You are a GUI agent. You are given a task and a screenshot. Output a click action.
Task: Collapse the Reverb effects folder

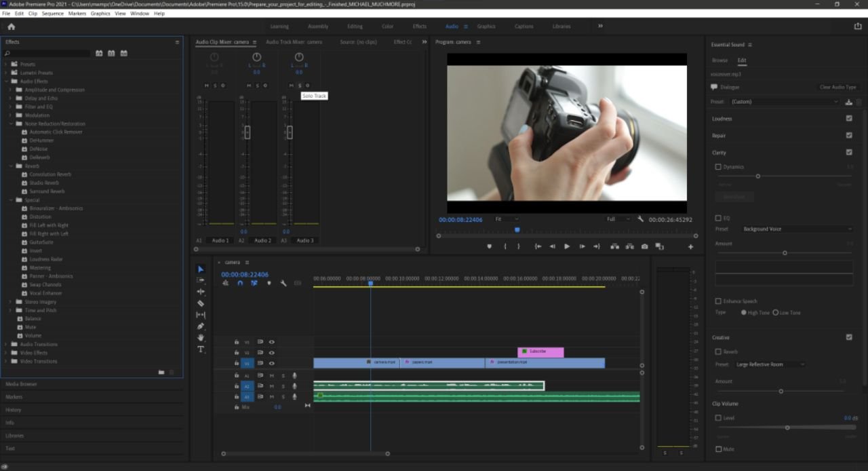10,166
